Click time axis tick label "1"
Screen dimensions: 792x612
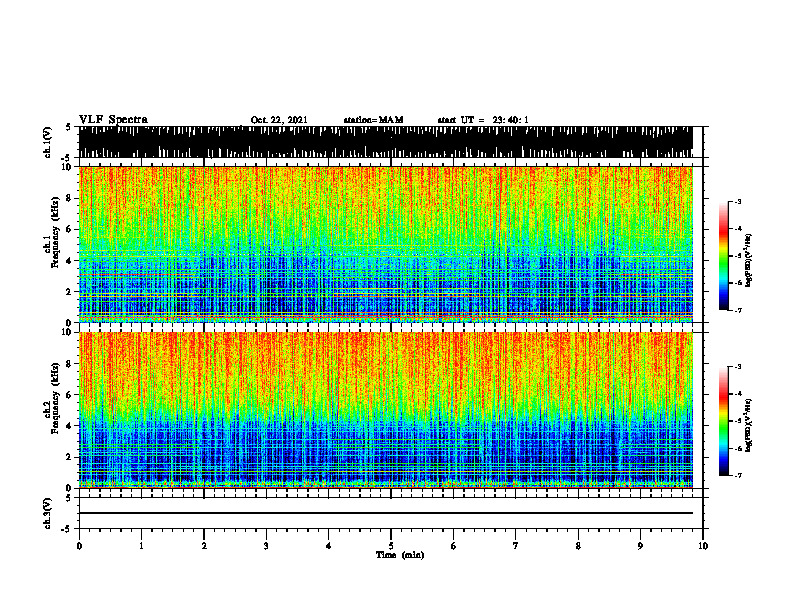[x=141, y=546]
